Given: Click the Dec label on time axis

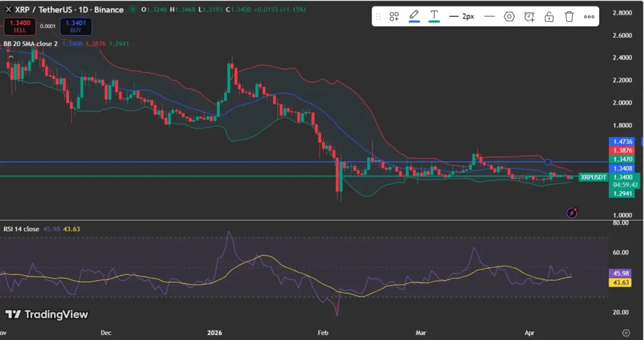Looking at the screenshot, I should (106, 332).
